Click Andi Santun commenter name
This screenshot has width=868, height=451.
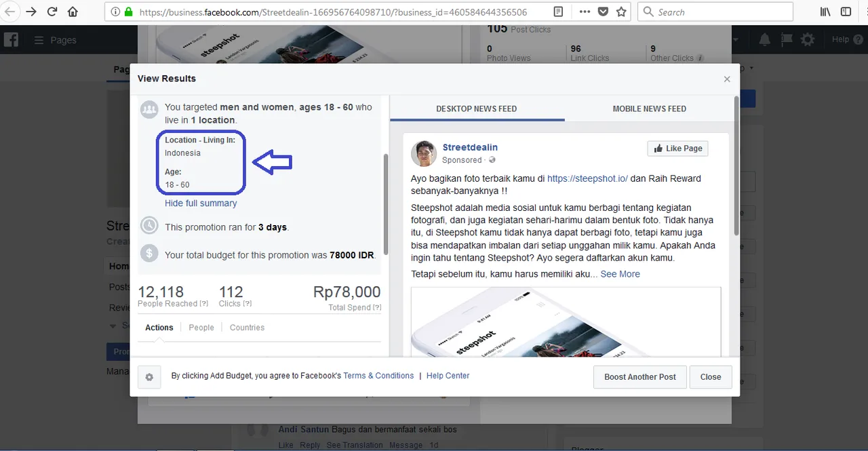point(303,429)
